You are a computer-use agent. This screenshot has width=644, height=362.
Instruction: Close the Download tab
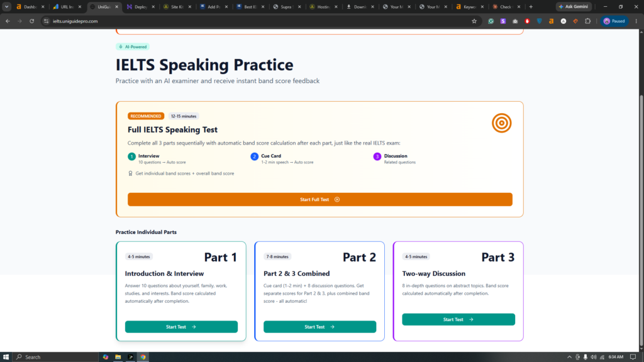pyautogui.click(x=372, y=6)
